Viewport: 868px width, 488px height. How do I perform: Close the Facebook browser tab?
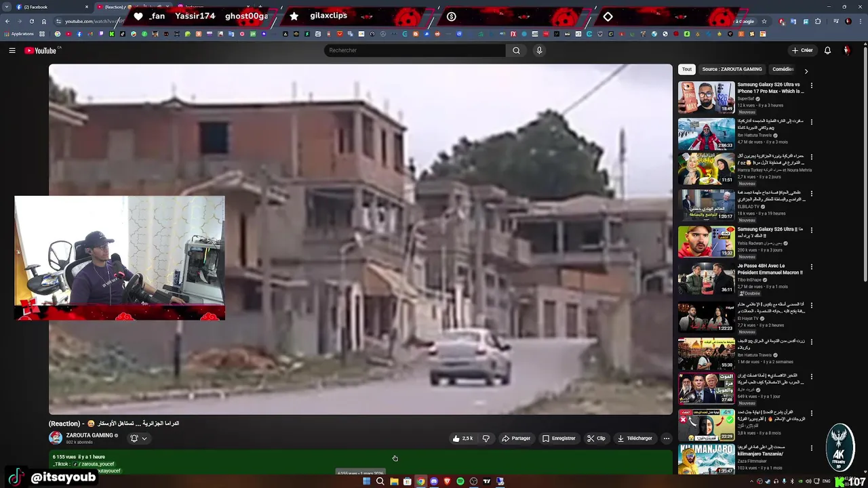click(87, 7)
